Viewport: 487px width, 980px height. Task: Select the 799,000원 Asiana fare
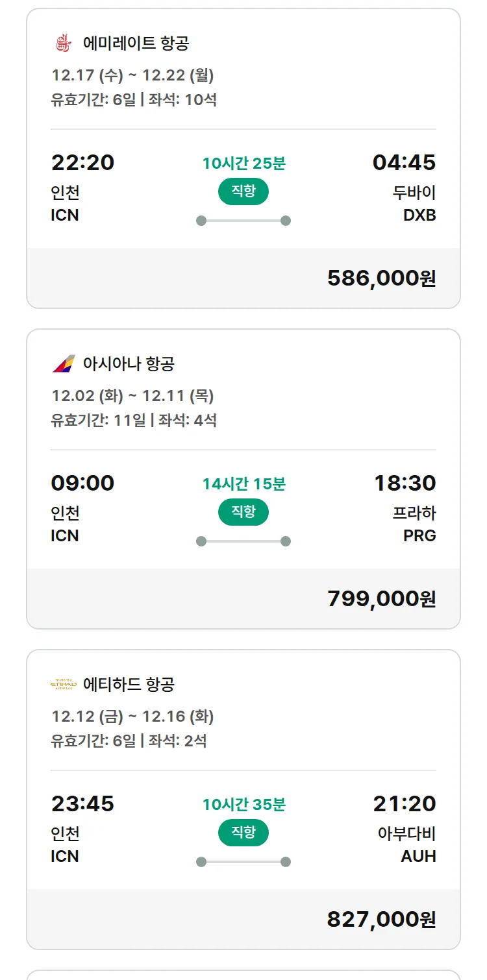(x=381, y=598)
